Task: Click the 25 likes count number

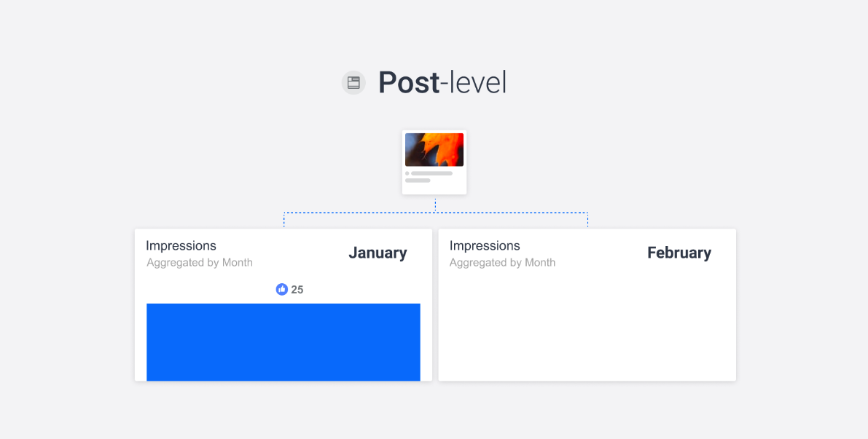Action: (297, 290)
